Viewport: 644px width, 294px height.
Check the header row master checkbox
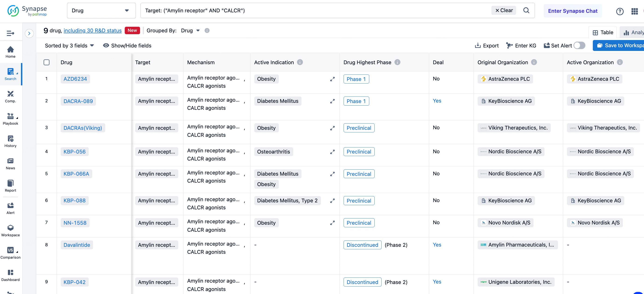[47, 62]
